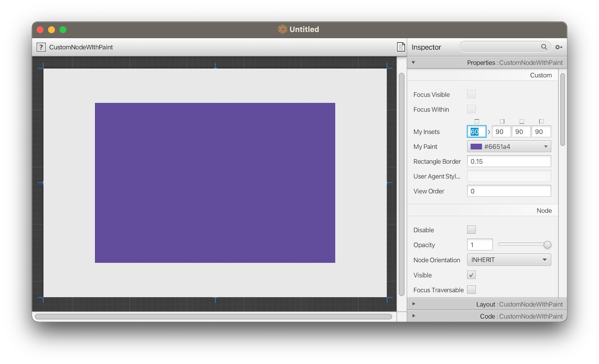Enable the Focus Visible checkbox
The width and height of the screenshot is (599, 364).
pos(471,94)
